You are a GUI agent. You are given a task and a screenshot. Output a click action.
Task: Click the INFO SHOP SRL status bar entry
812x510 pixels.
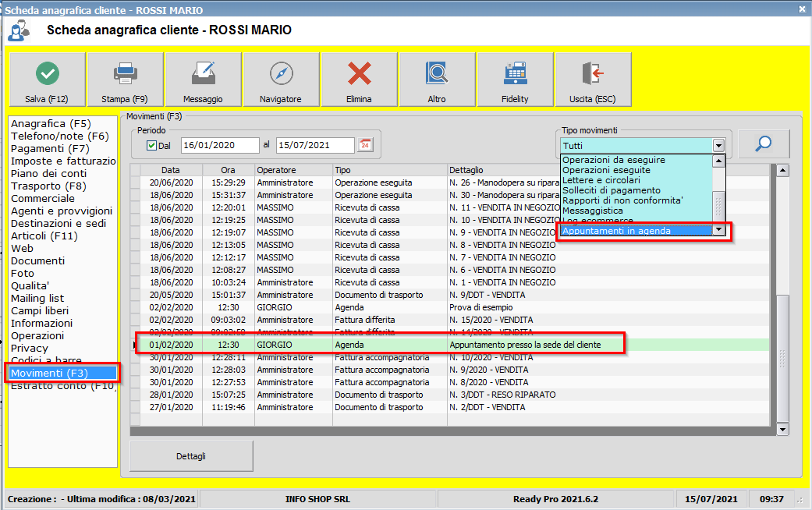tap(317, 499)
